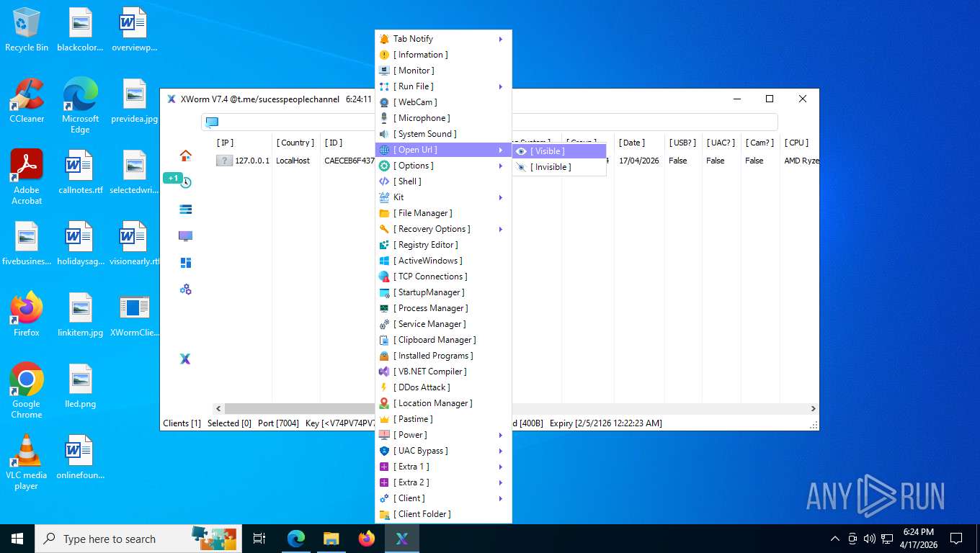Image resolution: width=980 pixels, height=553 pixels.
Task: Select the VLC media player desktop icon
Action: (x=27, y=462)
